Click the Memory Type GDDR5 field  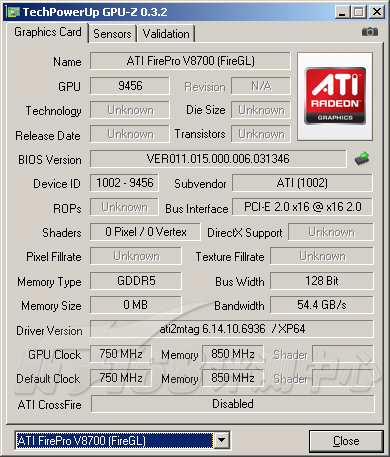coord(136,281)
